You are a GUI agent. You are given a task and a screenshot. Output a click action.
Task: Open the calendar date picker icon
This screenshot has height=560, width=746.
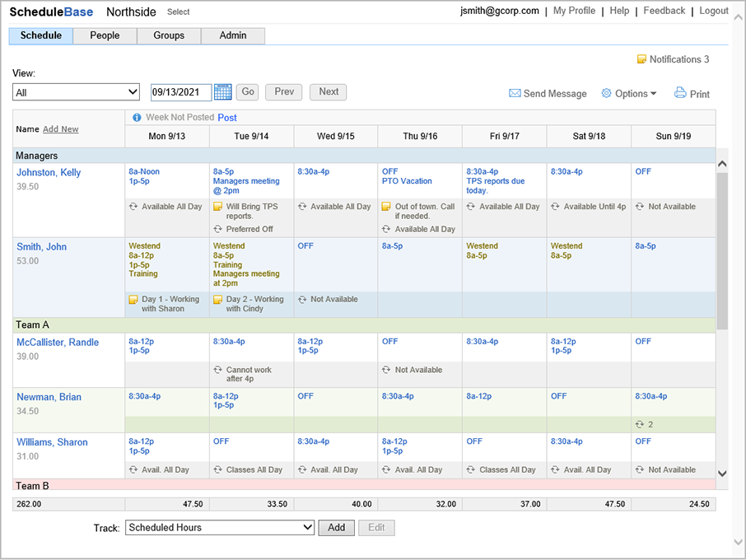[x=222, y=92]
